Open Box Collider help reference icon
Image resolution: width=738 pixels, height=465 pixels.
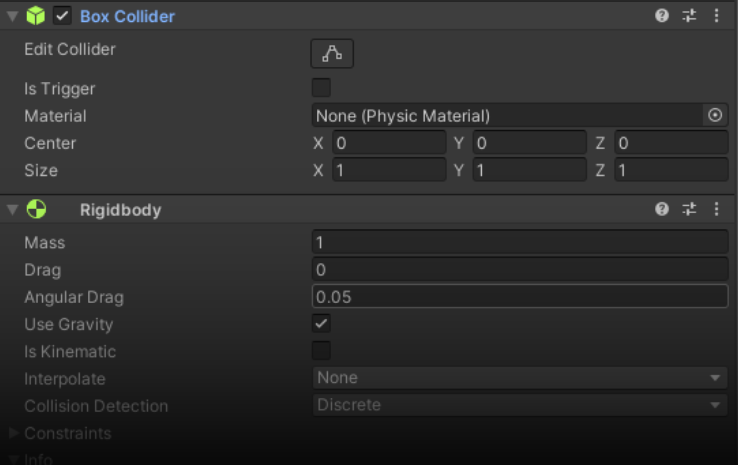pyautogui.click(x=662, y=16)
